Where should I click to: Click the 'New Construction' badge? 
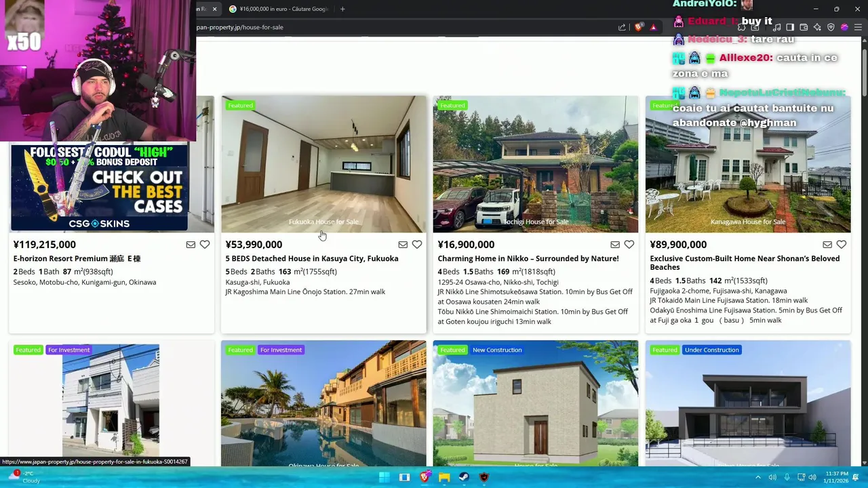click(x=497, y=350)
